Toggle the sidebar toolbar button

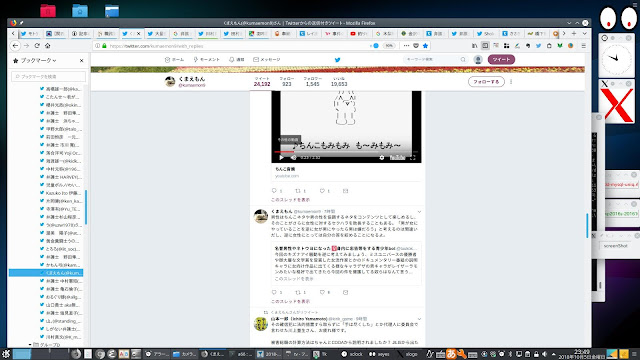[x=485, y=46]
